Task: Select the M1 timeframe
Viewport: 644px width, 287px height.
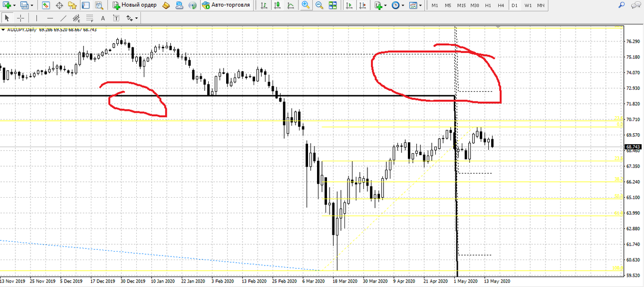Action: tap(435, 5)
